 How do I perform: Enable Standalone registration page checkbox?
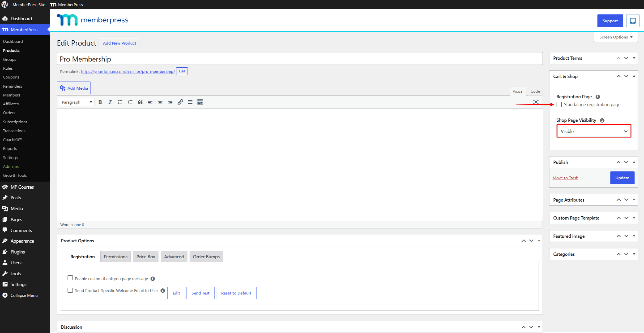(559, 105)
